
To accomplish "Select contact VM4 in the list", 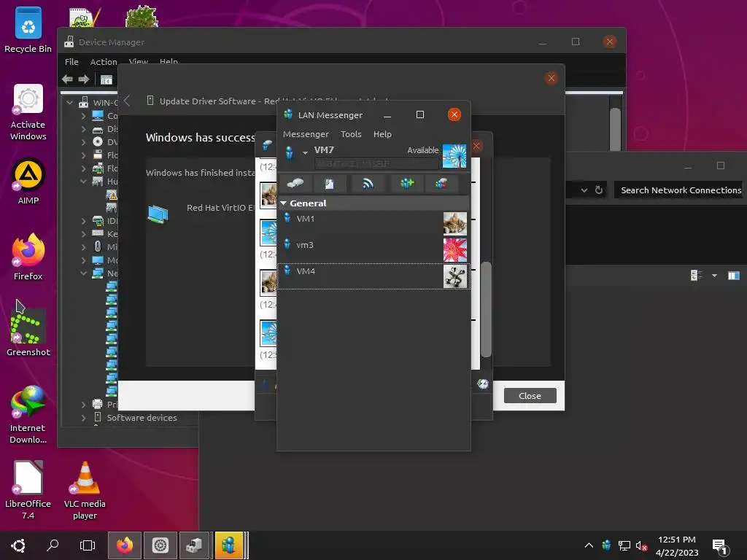I will 373,276.
